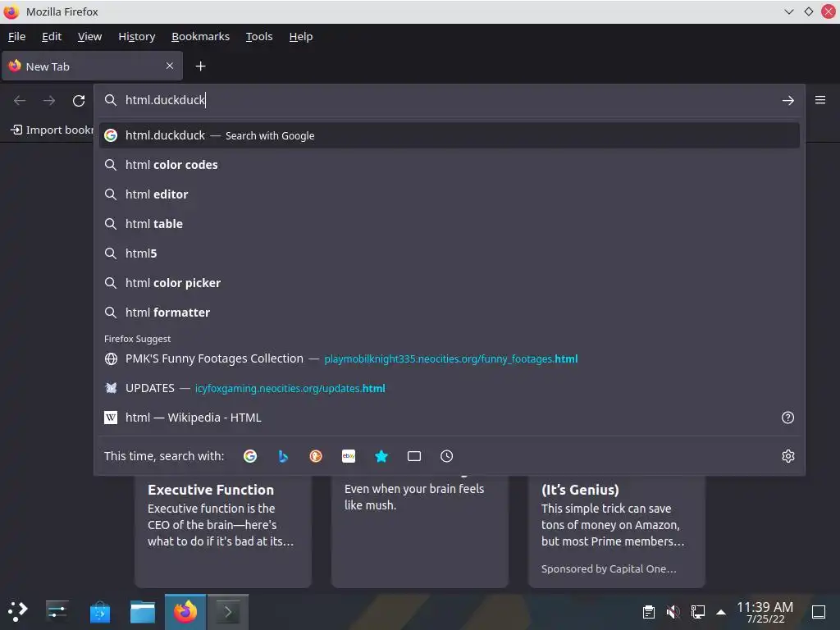Click the help icon beside Wikipedia result
This screenshot has height=630, width=840.
pos(788,418)
